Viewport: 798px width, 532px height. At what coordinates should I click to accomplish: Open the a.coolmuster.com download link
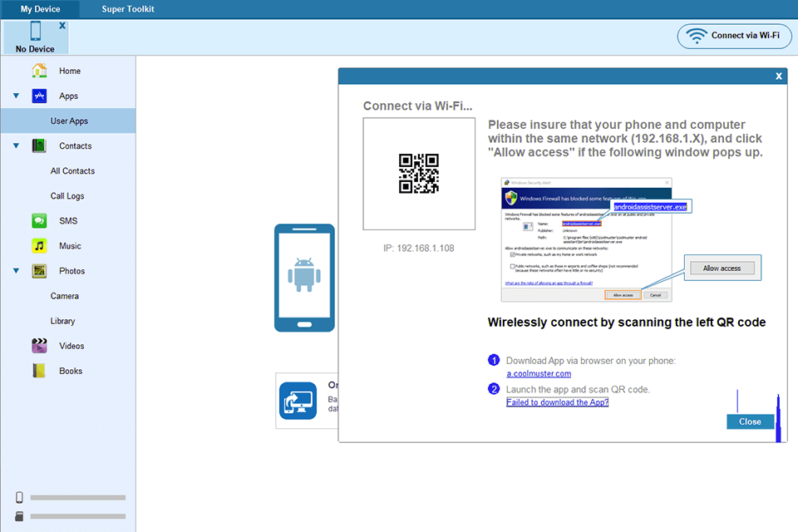539,373
